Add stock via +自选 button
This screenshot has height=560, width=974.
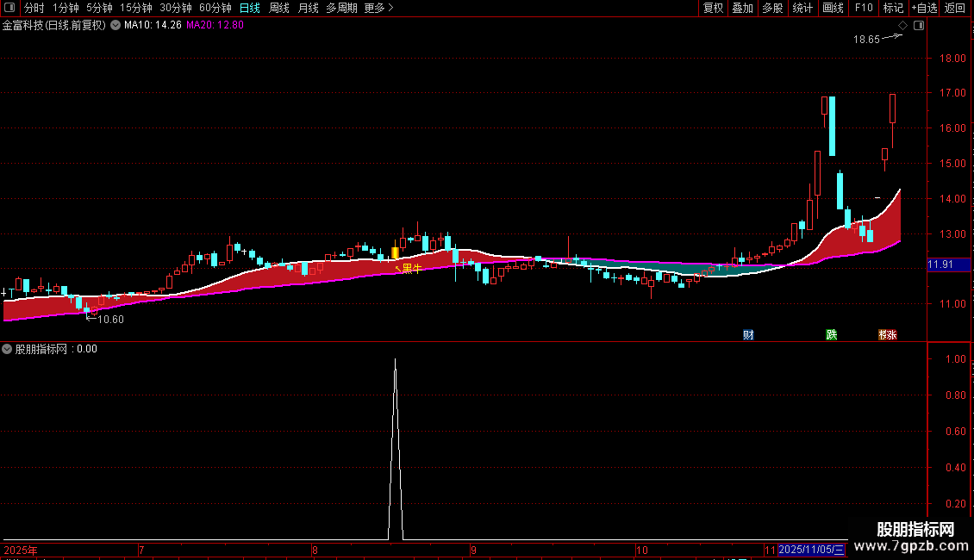924,8
